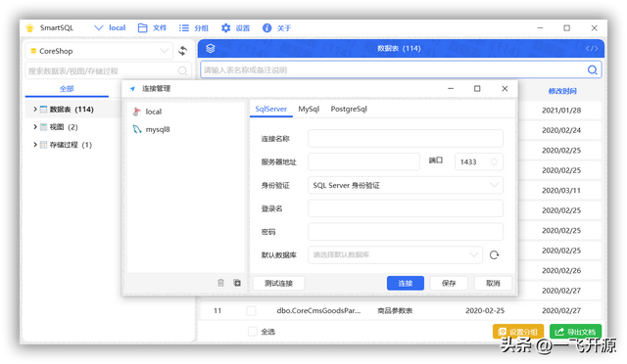Image resolution: width=627 pixels, height=364 pixels.
Task: Click the SmartSQL app logo icon
Action: 30,28
